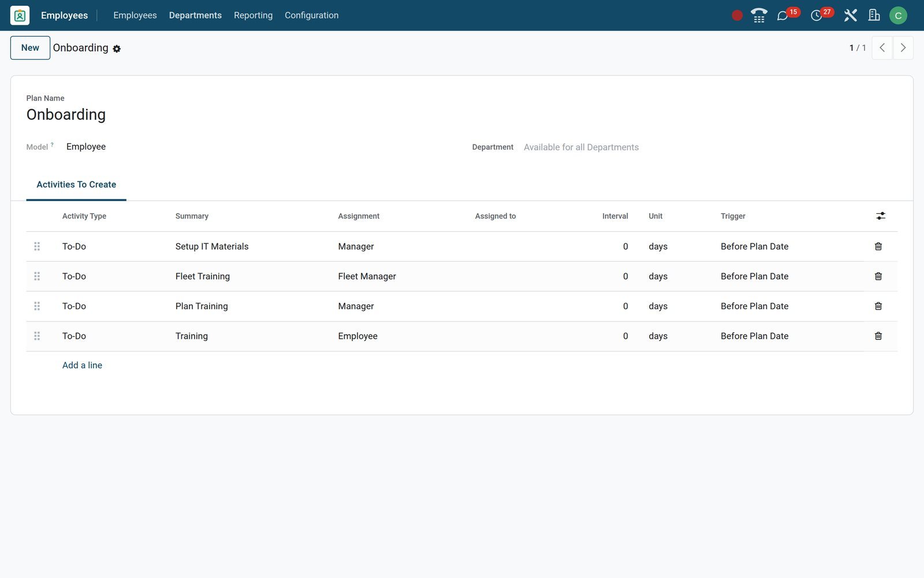Viewport: 924px width, 578px height.
Task: Delete the Setup IT Materials row
Action: [x=878, y=246]
